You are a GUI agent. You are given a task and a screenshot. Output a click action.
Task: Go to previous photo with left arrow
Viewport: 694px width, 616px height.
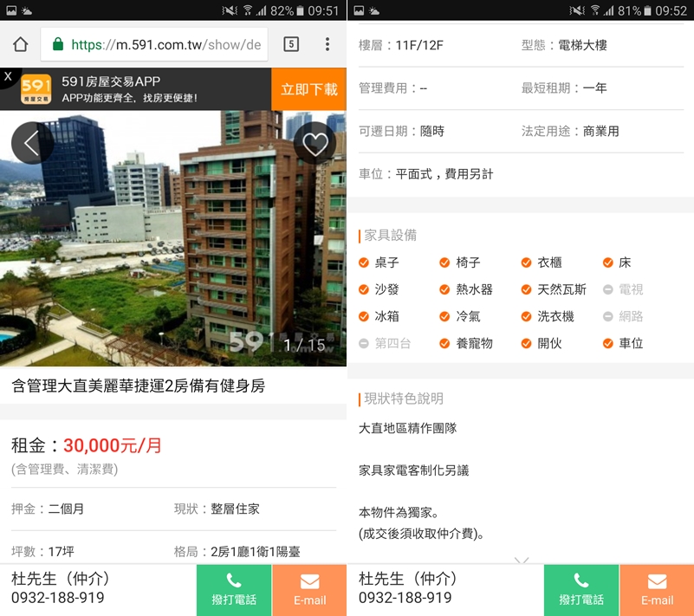32,144
